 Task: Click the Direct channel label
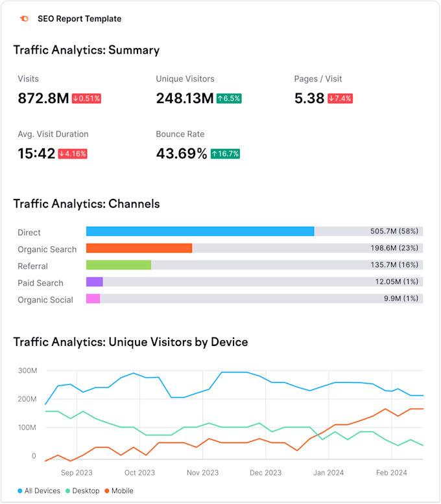(29, 233)
